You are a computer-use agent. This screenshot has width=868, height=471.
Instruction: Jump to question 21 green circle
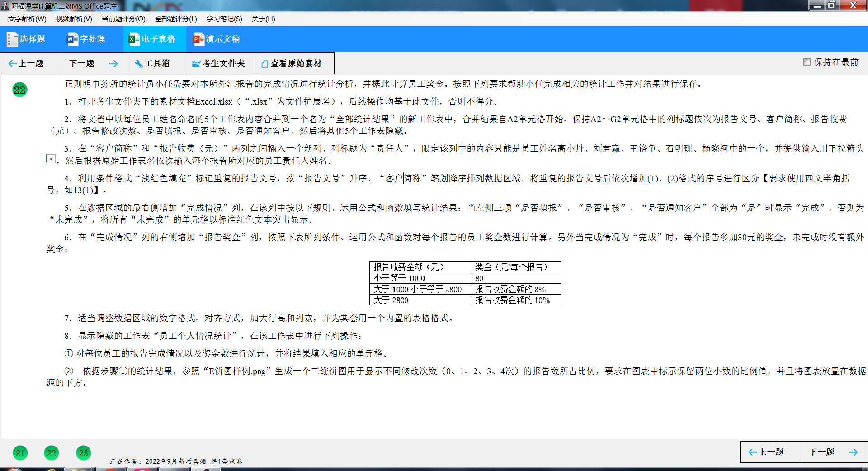20,453
